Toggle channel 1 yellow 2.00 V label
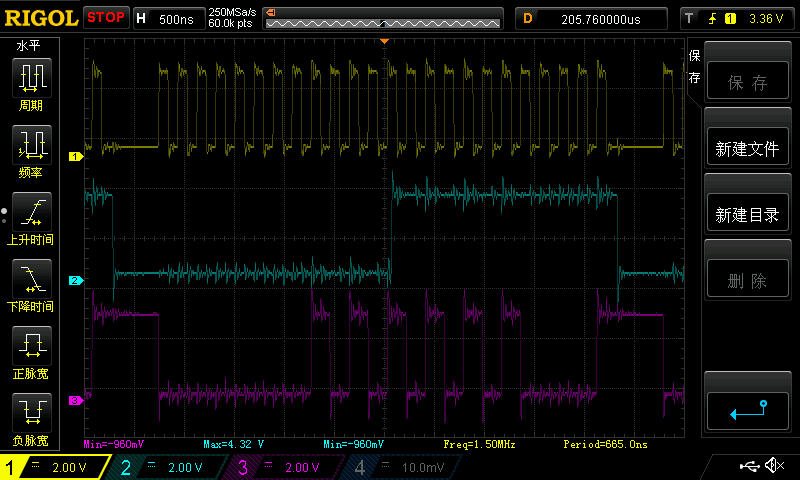This screenshot has width=800, height=480. pos(54,467)
